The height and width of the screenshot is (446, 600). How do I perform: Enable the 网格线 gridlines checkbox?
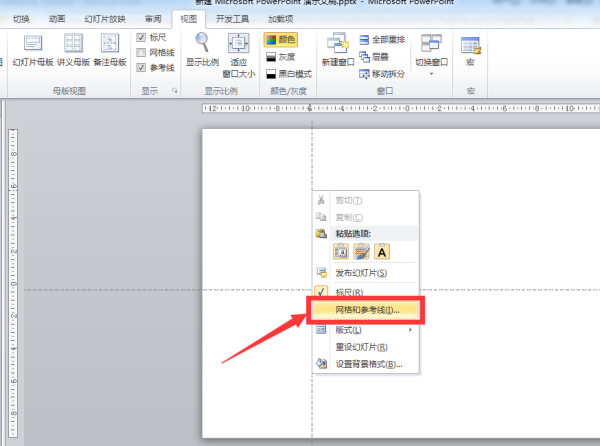(141, 52)
